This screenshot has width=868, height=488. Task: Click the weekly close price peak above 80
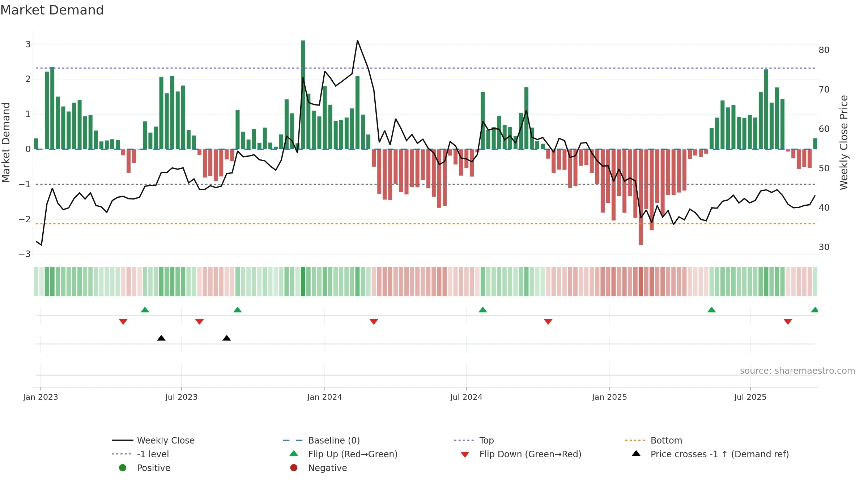(x=357, y=41)
